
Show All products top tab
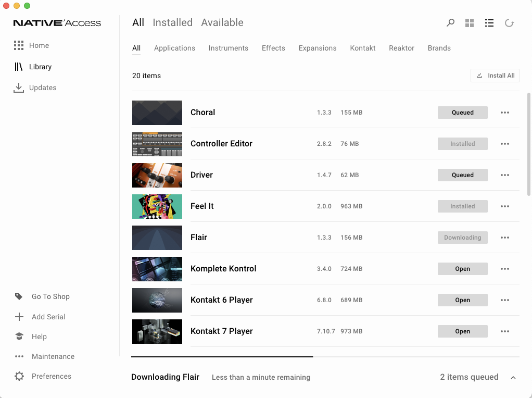138,22
